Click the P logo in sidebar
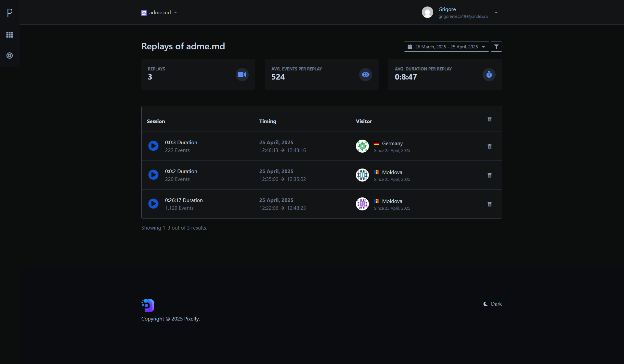This screenshot has width=624, height=364. pos(10,13)
